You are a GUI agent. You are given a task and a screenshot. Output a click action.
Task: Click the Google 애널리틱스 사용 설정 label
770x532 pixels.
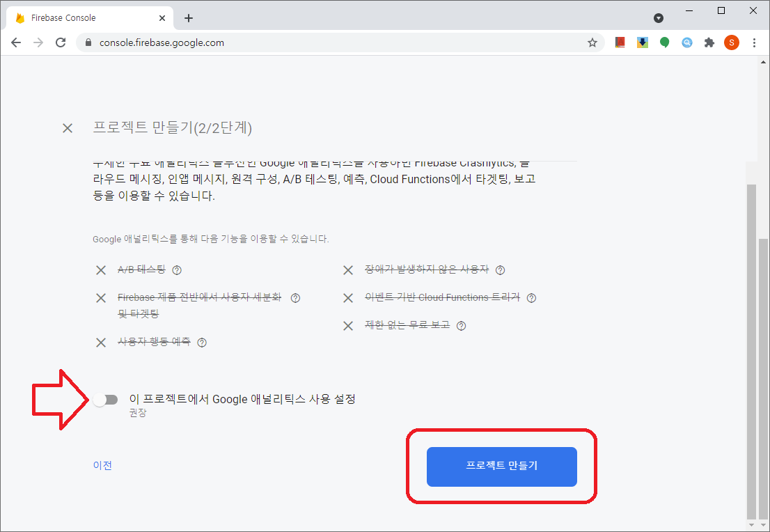pyautogui.click(x=242, y=399)
